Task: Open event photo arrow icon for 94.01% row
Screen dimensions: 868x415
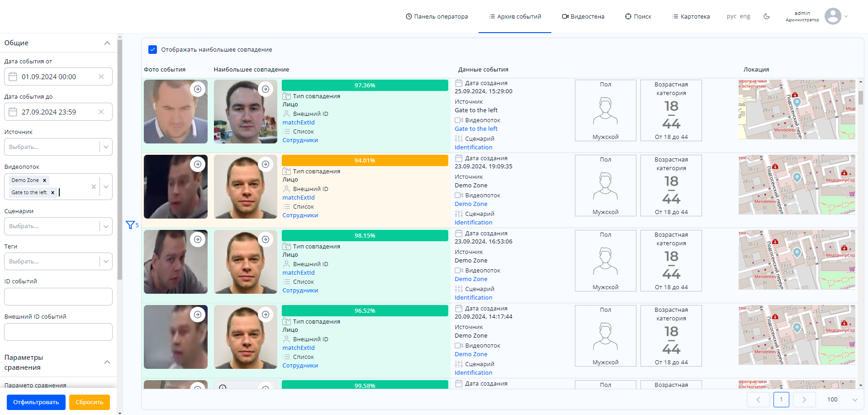Action: click(198, 164)
